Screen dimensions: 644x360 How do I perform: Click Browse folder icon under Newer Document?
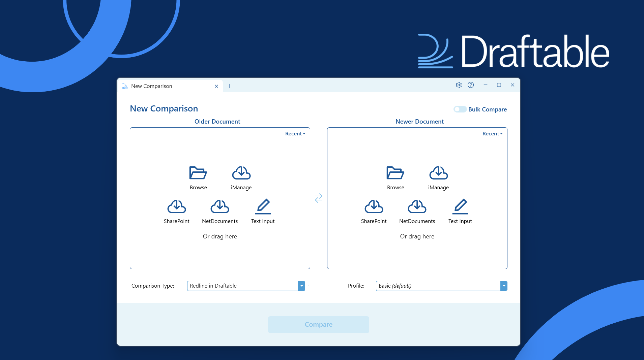tap(395, 173)
